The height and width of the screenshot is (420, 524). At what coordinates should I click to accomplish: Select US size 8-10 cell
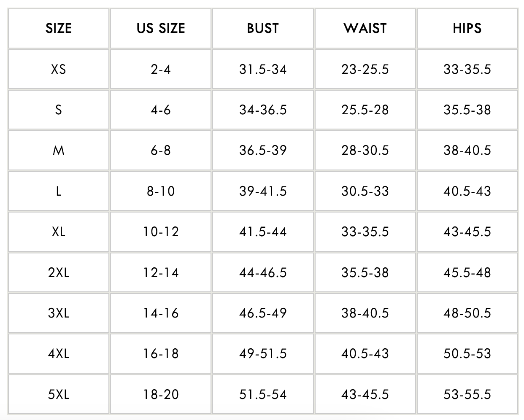point(161,191)
